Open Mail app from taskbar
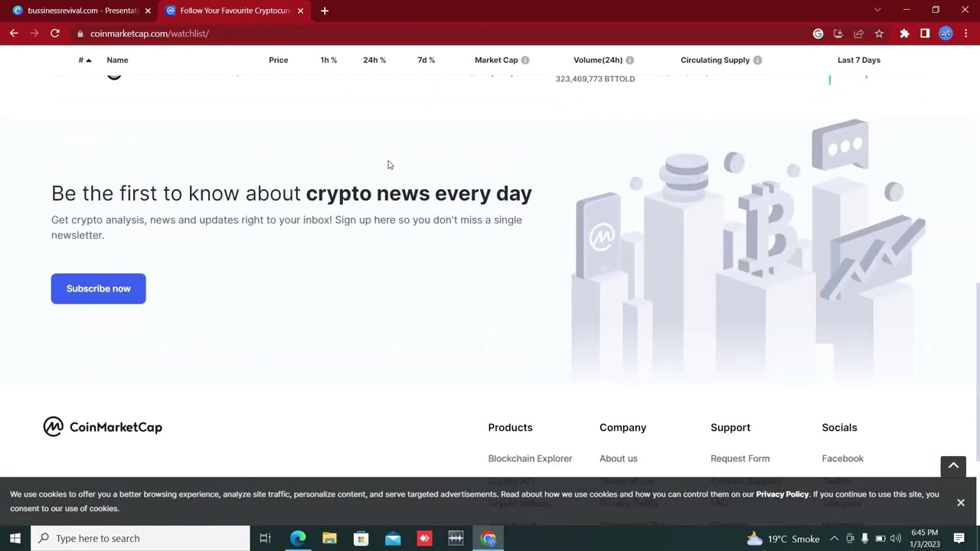The height and width of the screenshot is (551, 980). (393, 538)
